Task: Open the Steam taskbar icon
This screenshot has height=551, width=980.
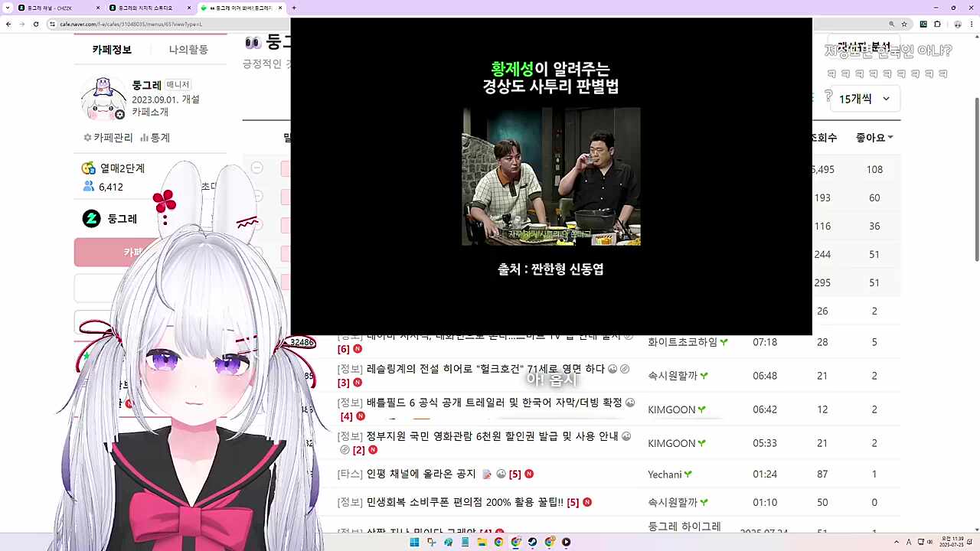Action: tap(532, 542)
